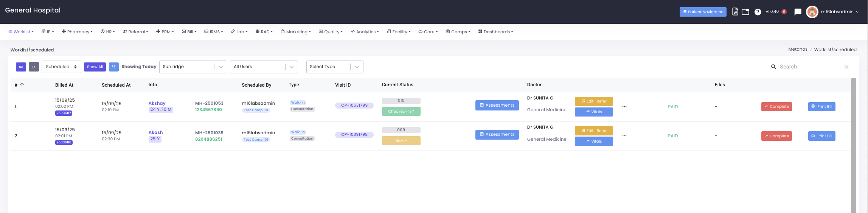Click the refresh icon next to Scheduled
Screen dimensions: 868x213
click(34, 67)
